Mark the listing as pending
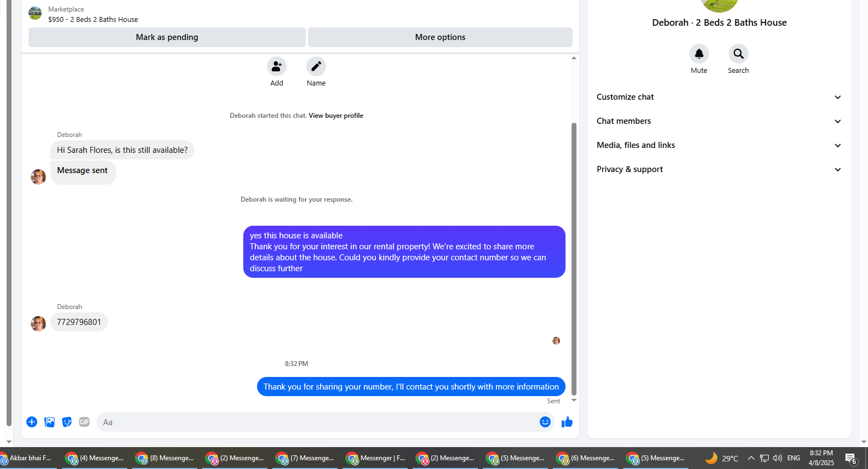The height and width of the screenshot is (469, 868). (x=167, y=37)
